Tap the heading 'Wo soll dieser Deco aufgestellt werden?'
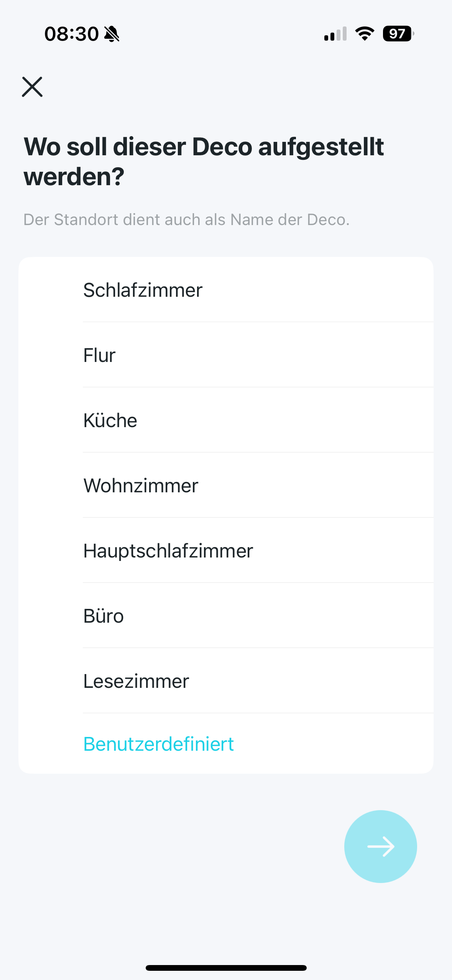 coord(204,161)
